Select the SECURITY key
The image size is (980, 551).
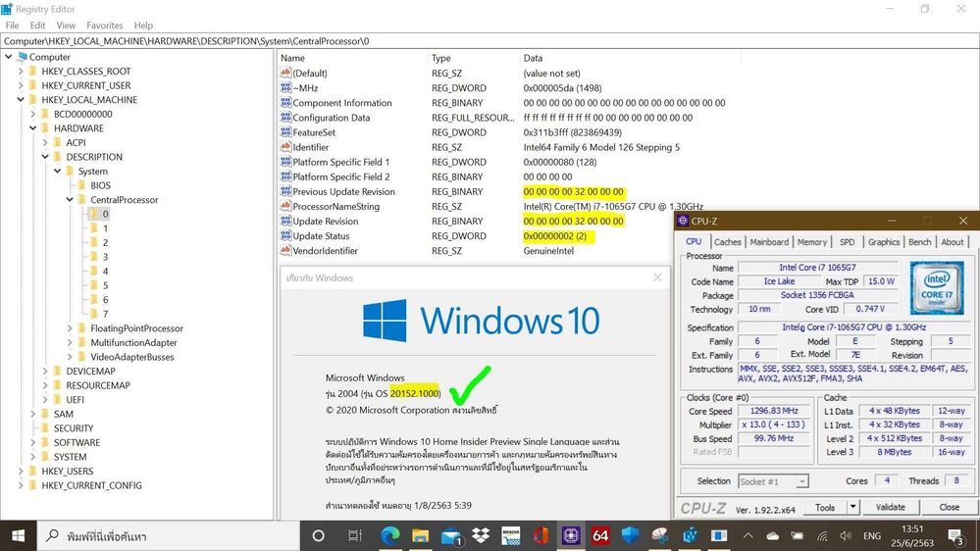(x=74, y=427)
